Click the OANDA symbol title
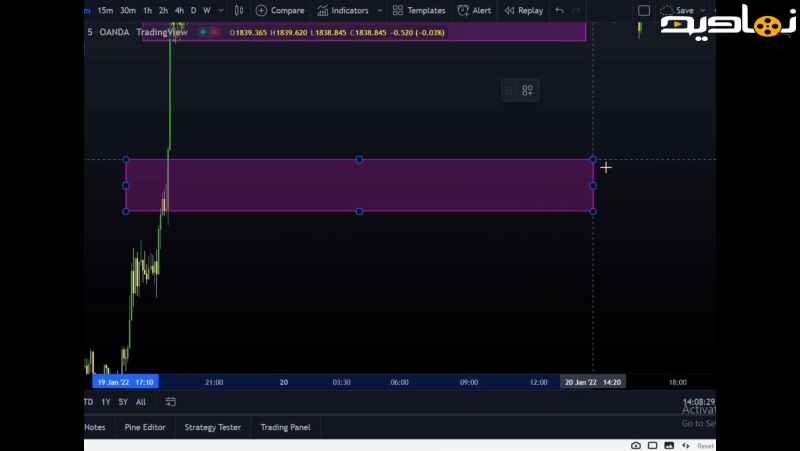The image size is (800, 451). (114, 32)
